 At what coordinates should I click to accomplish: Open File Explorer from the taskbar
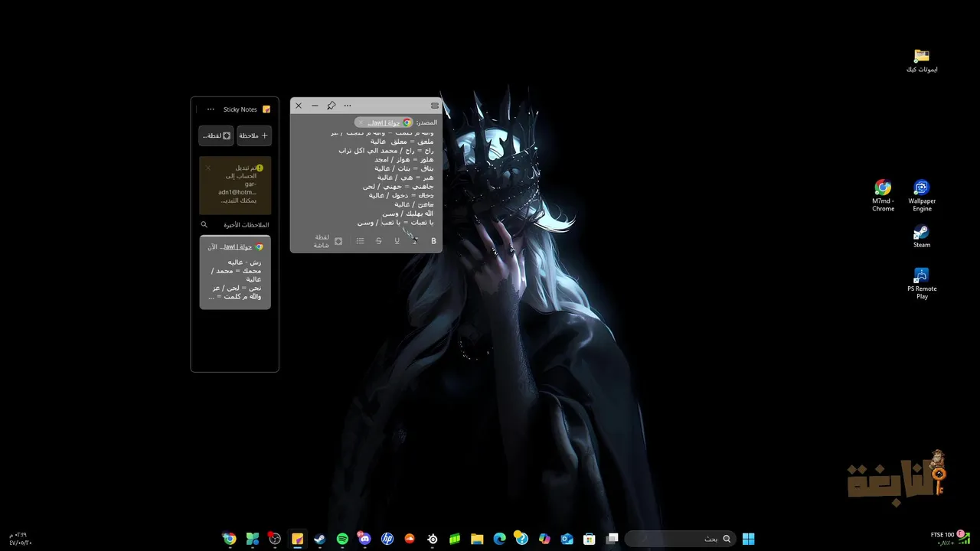click(477, 539)
